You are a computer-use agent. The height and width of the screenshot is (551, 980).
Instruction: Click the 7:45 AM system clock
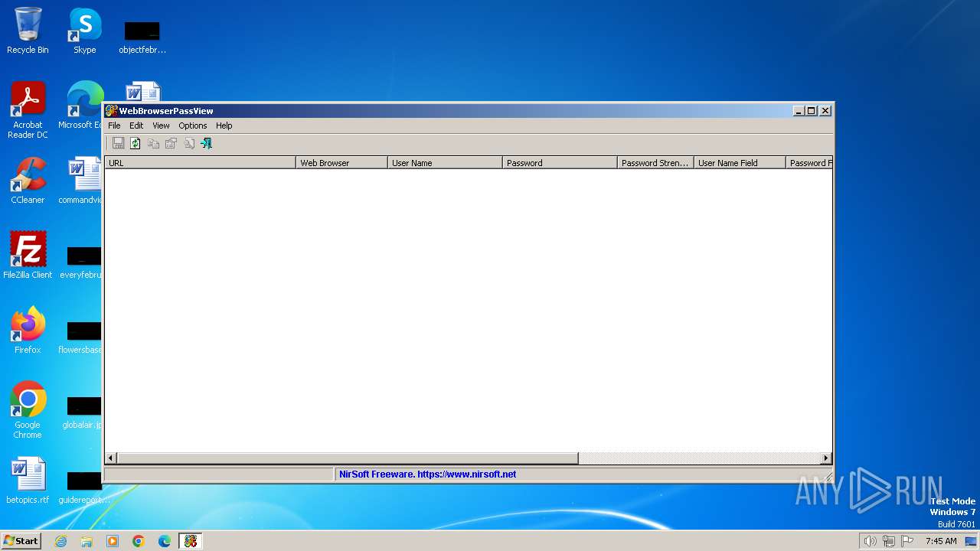click(941, 541)
